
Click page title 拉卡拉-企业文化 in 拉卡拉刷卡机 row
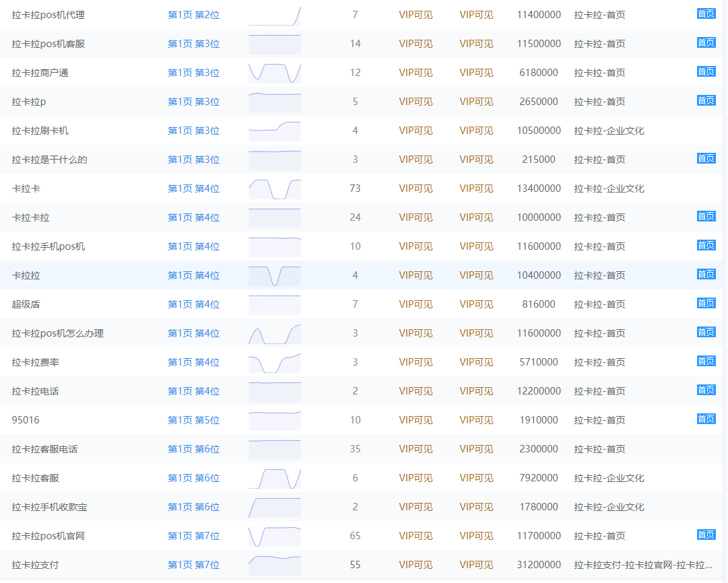pyautogui.click(x=609, y=131)
